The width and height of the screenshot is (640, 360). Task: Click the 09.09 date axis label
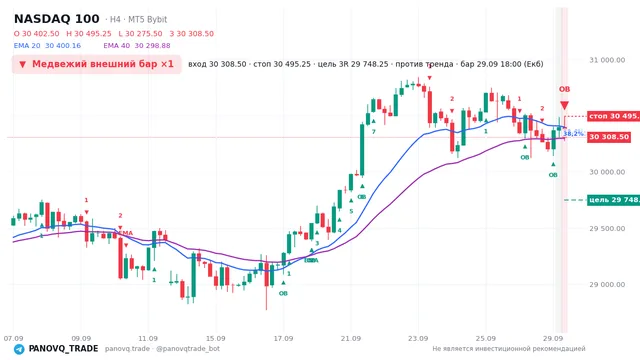coord(81,338)
